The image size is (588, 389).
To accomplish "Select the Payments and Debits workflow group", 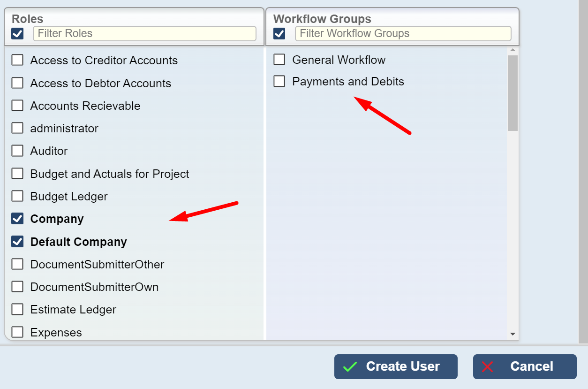I will [x=279, y=81].
